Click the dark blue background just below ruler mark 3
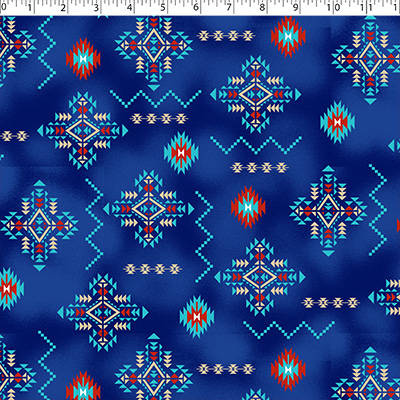The image size is (400, 400). pyautogui.click(x=97, y=33)
